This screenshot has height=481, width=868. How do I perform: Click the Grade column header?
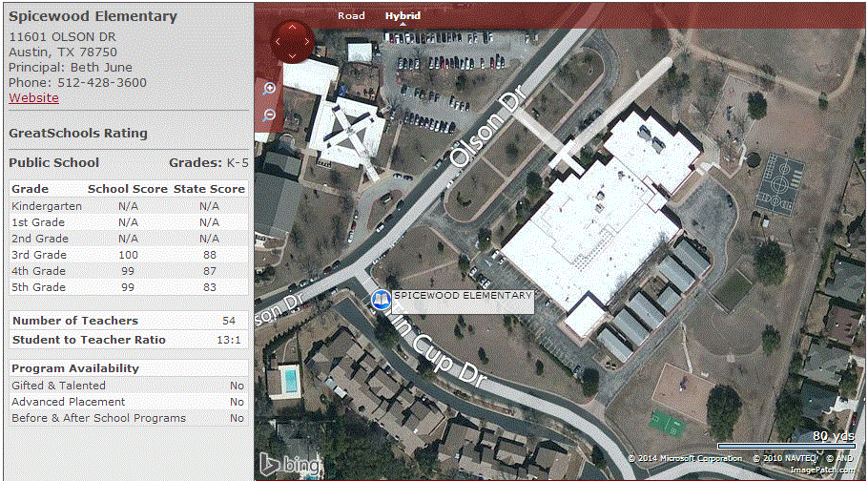pos(30,189)
